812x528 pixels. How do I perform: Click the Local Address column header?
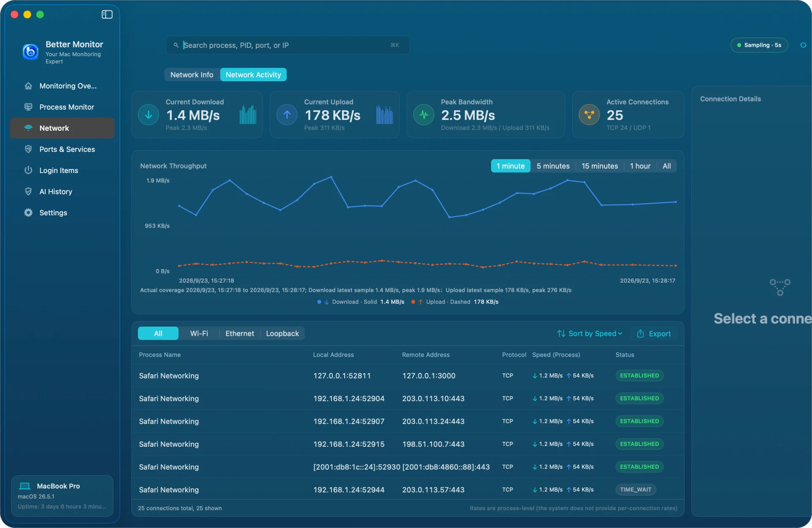[333, 355]
